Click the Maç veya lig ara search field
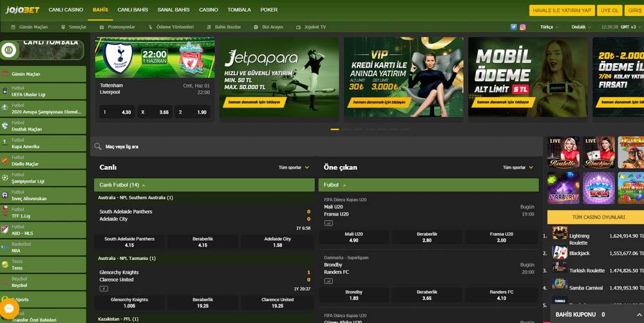The image size is (644, 323). pos(316,147)
